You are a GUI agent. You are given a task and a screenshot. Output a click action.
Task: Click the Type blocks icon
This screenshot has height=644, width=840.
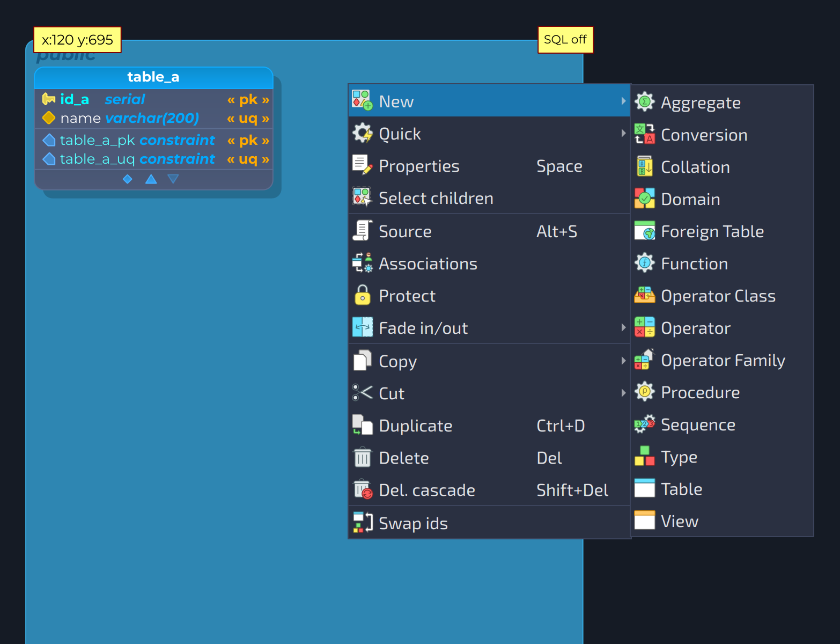(x=644, y=456)
